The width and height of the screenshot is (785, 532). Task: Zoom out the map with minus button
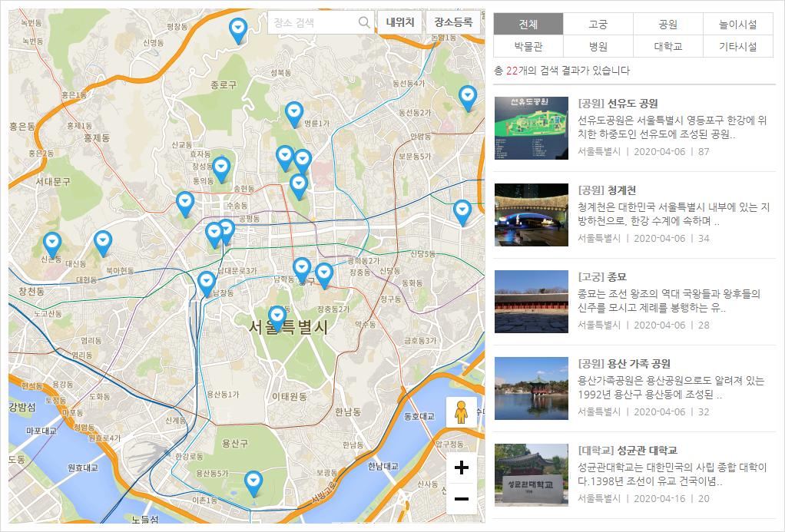(x=461, y=498)
